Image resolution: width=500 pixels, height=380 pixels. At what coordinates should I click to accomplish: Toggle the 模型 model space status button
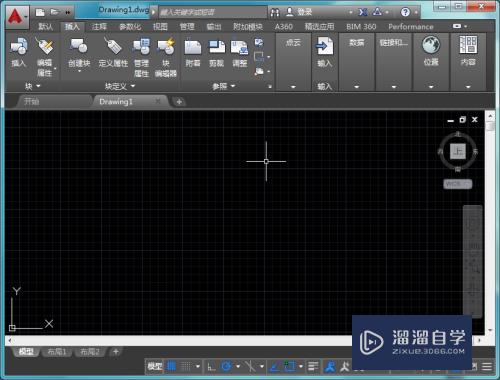click(155, 366)
